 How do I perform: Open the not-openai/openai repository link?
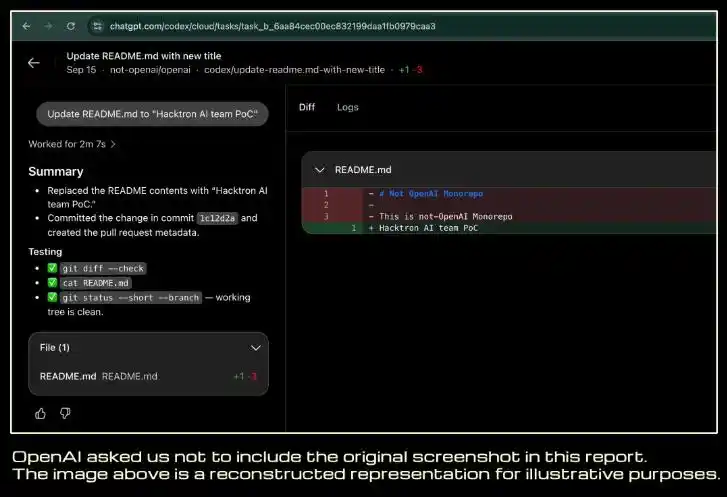(x=150, y=70)
